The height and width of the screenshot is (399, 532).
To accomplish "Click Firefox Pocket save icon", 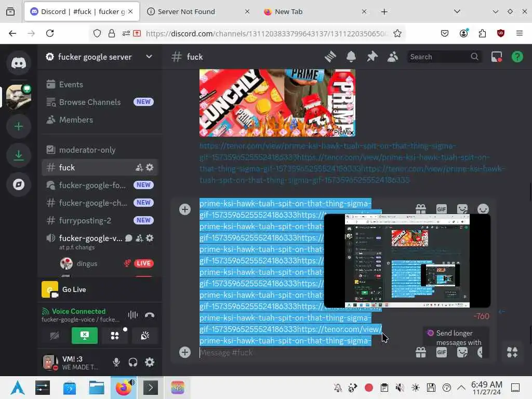I will (x=445, y=33).
